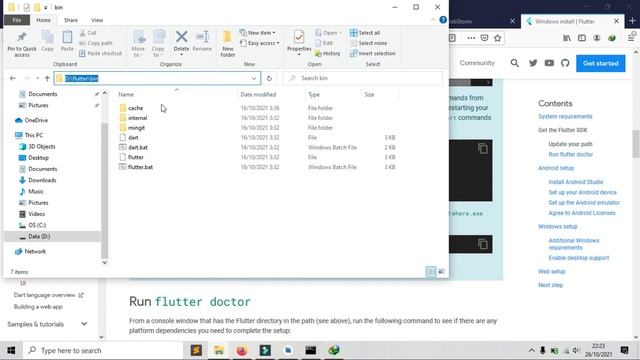
Task: Open Flutter's Twitter icon link
Action: (x=533, y=63)
